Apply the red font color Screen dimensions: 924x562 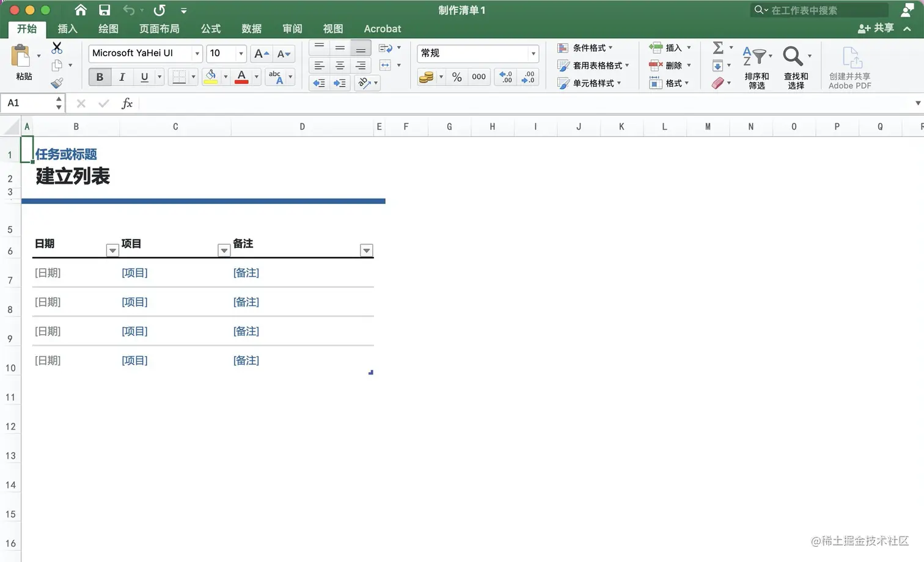coord(241,77)
